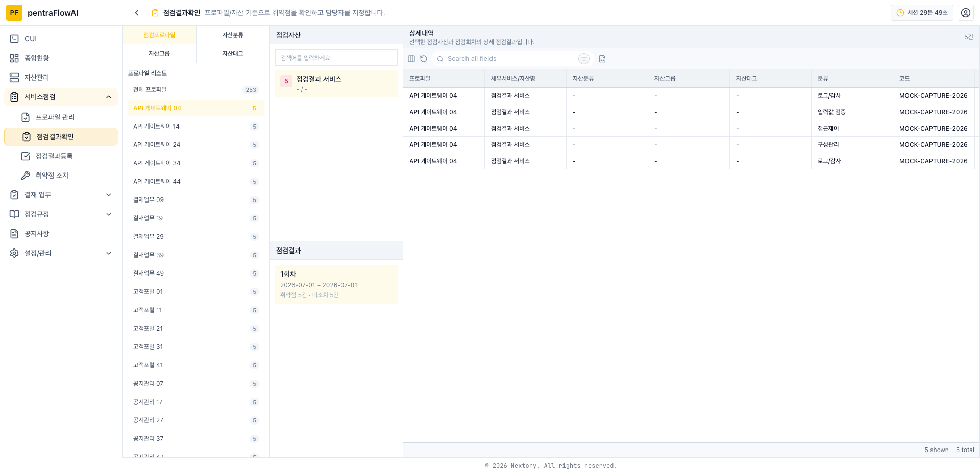
Task: Select profile 결재업무 09
Action: pyautogui.click(x=196, y=200)
